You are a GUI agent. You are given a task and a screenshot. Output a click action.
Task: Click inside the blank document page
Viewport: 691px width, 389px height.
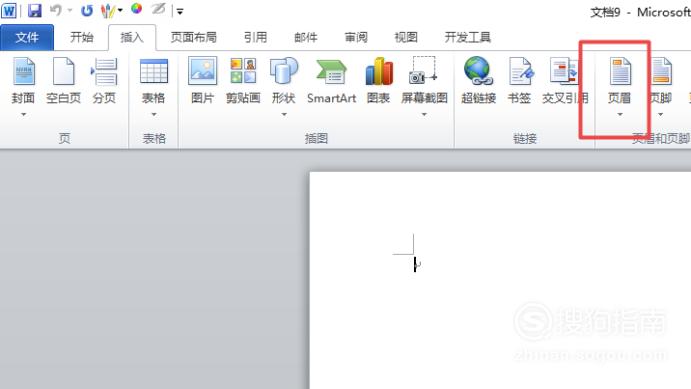(500, 280)
